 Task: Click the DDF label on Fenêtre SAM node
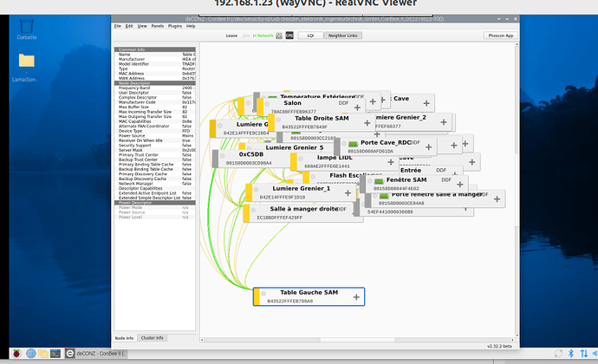(x=446, y=179)
